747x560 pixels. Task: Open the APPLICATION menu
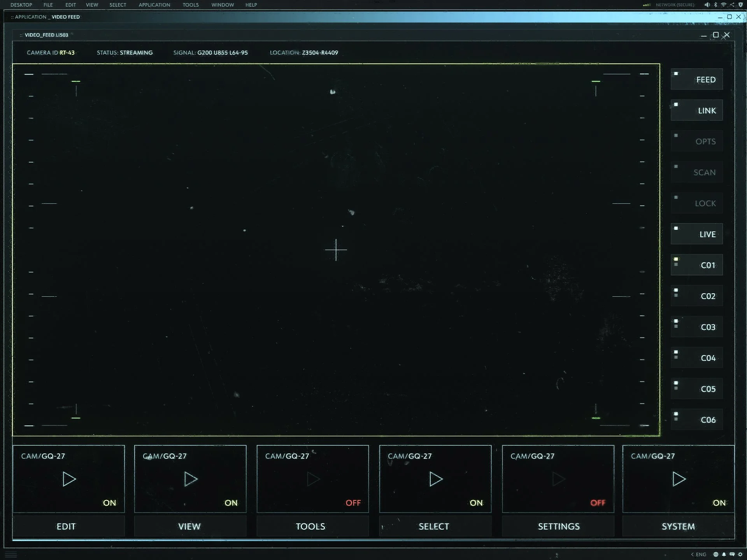154,5
